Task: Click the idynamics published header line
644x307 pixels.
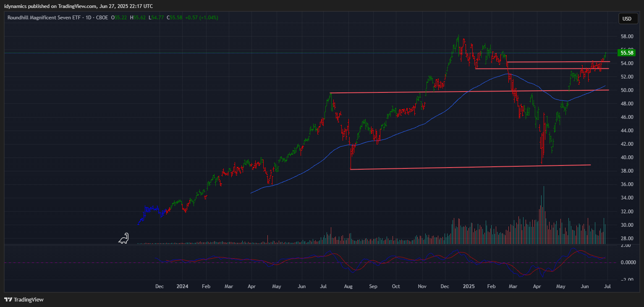Action: pyautogui.click(x=79, y=6)
